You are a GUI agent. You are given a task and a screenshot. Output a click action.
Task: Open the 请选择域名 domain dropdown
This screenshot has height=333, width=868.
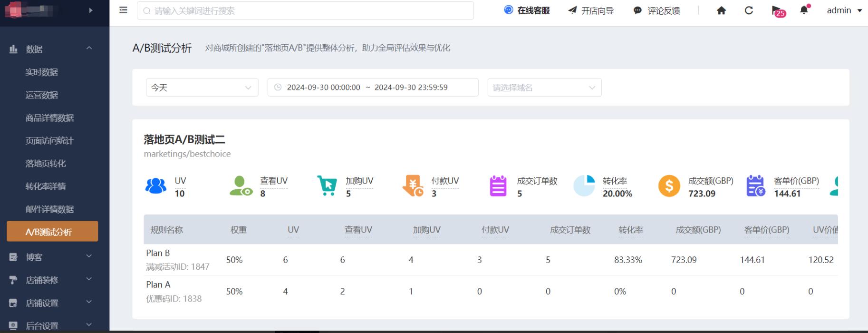tap(544, 88)
